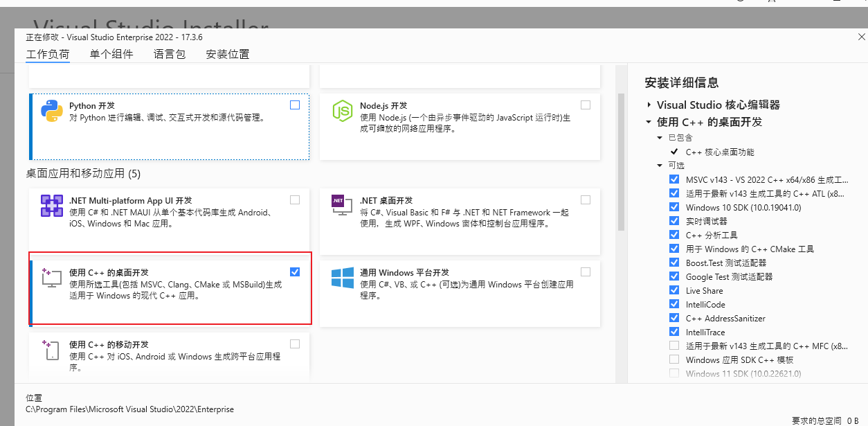
Task: Expand Visual Studio 核心编辑器 section
Action: click(649, 105)
